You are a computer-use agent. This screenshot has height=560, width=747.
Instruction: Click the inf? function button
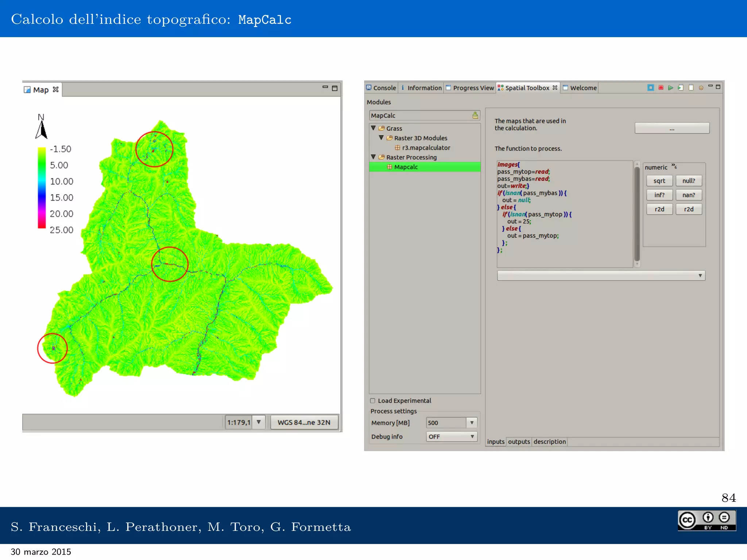[659, 195]
